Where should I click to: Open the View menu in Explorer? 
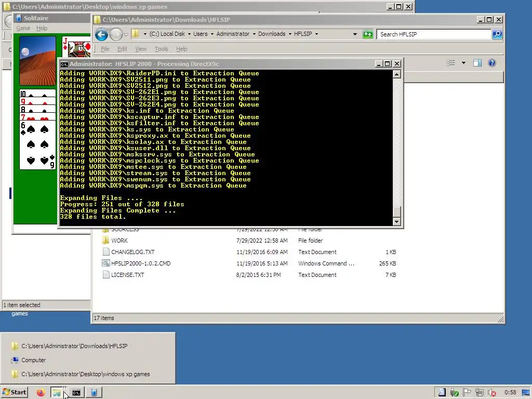pos(141,49)
